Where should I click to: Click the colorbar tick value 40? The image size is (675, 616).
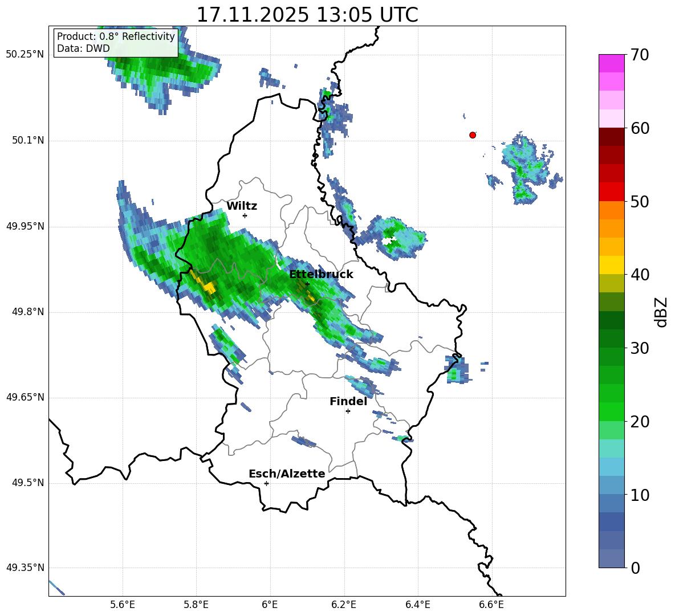[x=640, y=275]
